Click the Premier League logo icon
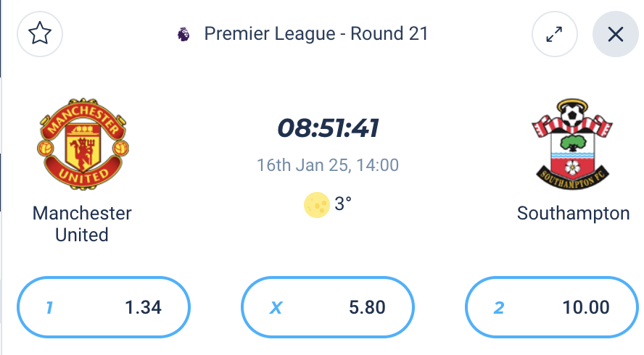The image size is (644, 355). pos(183,33)
